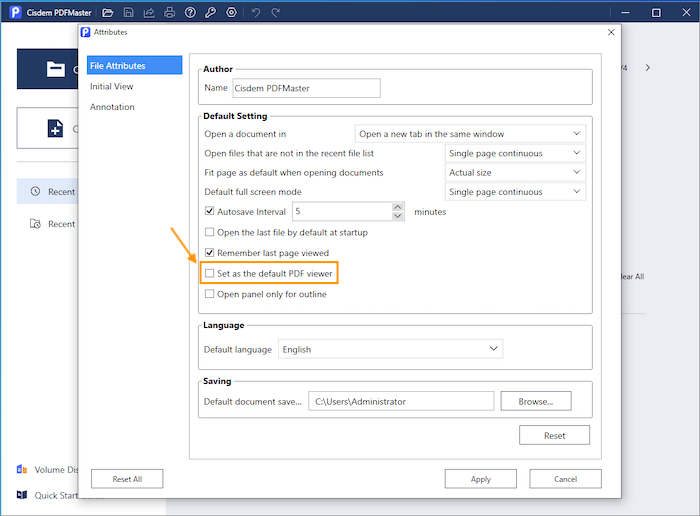
Task: Open Default full screen mode dropdown
Action: pyautogui.click(x=515, y=191)
